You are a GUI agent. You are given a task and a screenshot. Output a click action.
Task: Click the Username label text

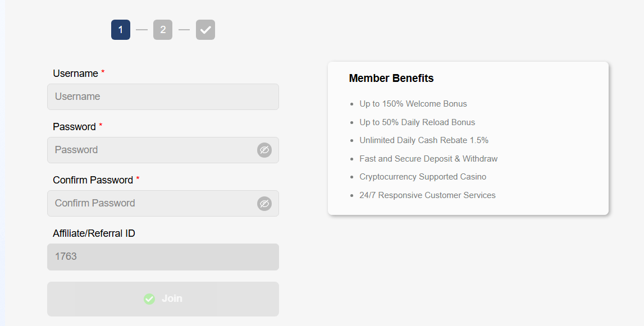(76, 74)
